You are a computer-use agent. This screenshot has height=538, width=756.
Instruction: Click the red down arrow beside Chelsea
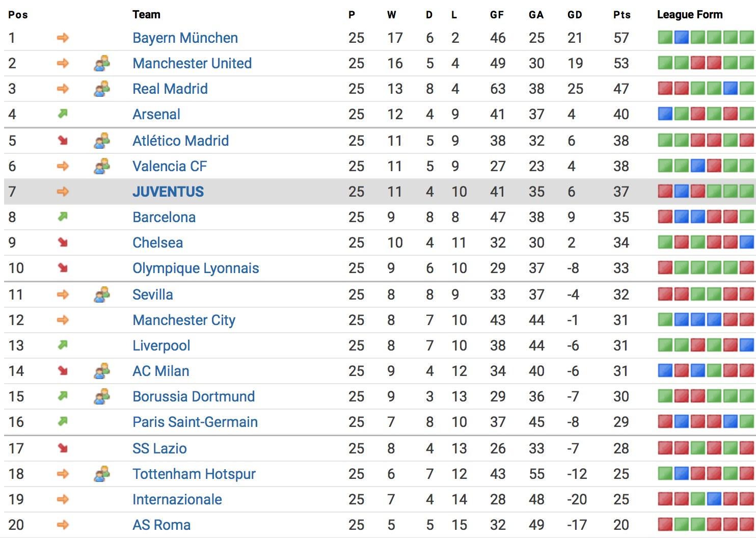[x=63, y=243]
